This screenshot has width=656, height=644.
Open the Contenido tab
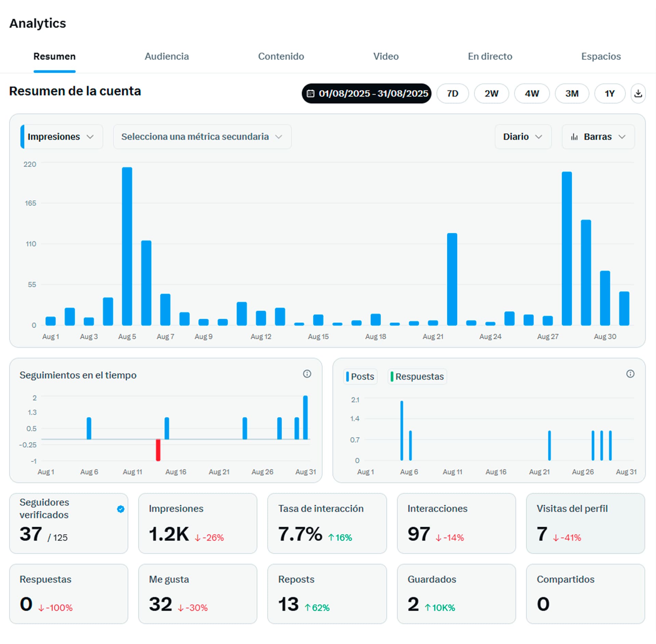pos(281,56)
